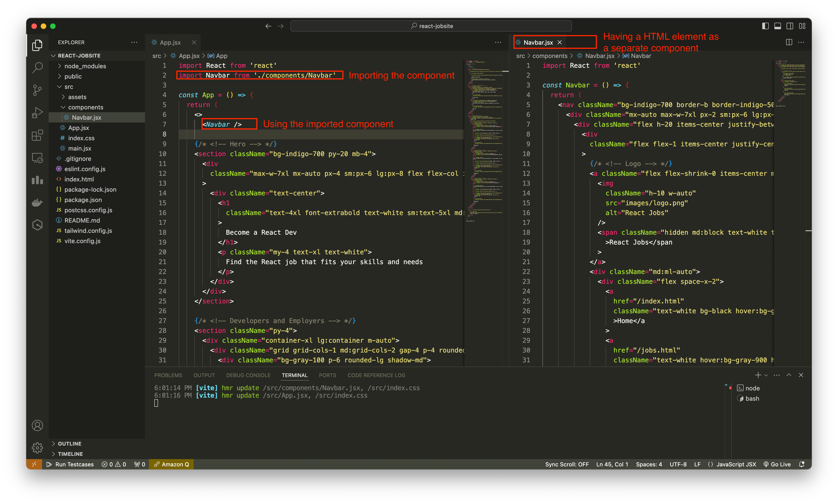Open the Source Control view icon
The image size is (838, 504).
coord(37,90)
